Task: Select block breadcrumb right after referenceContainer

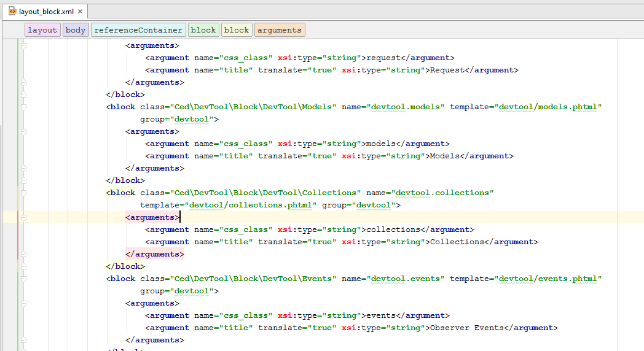Action: tap(203, 30)
